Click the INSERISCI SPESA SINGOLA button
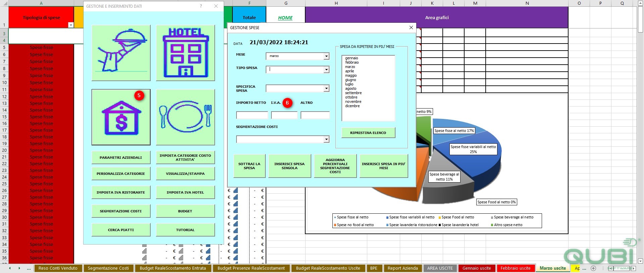The width and height of the screenshot is (644, 273). (289, 166)
